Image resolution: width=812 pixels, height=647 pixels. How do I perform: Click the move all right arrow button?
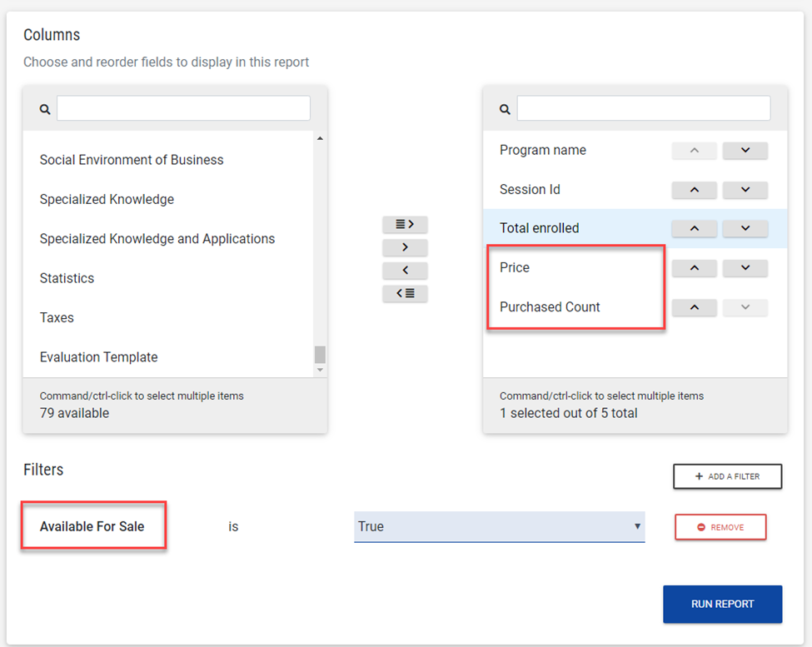(x=405, y=224)
